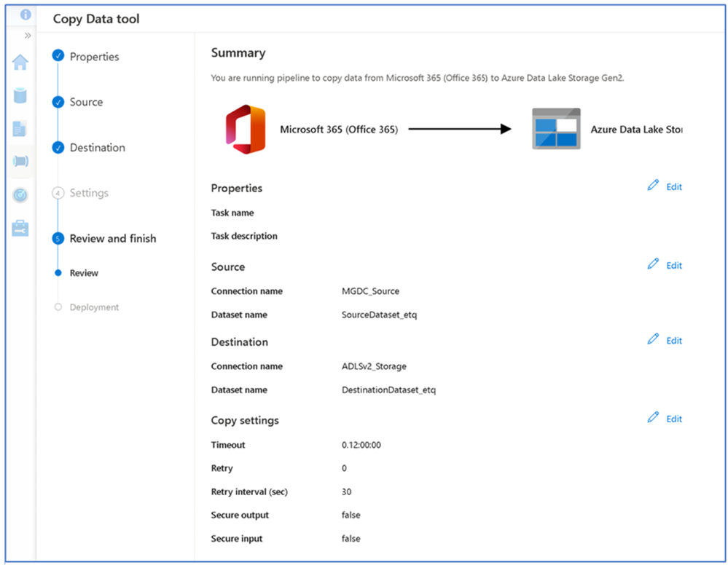Click the Microsoft 365 Office logo

pyautogui.click(x=246, y=129)
